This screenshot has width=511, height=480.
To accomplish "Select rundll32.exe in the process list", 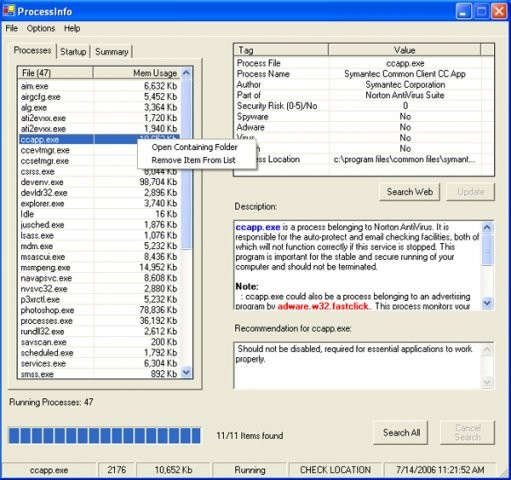I will (x=99, y=331).
